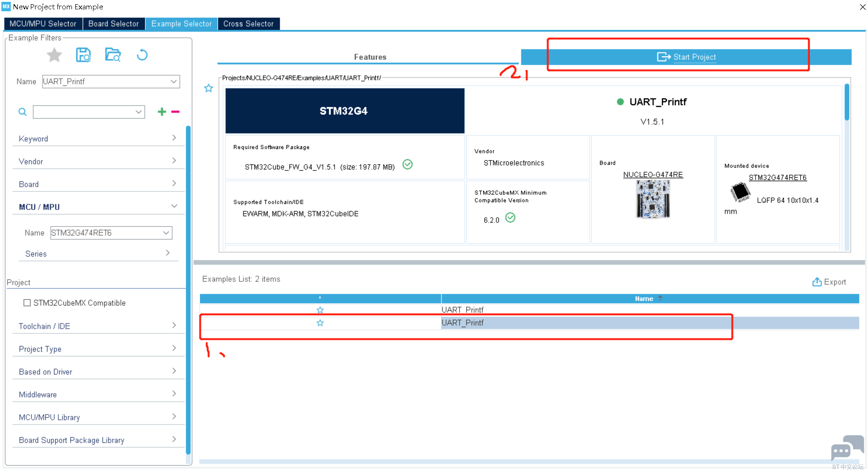The width and height of the screenshot is (868, 474).
Task: Click the STM32G4 series banner
Action: 345,111
